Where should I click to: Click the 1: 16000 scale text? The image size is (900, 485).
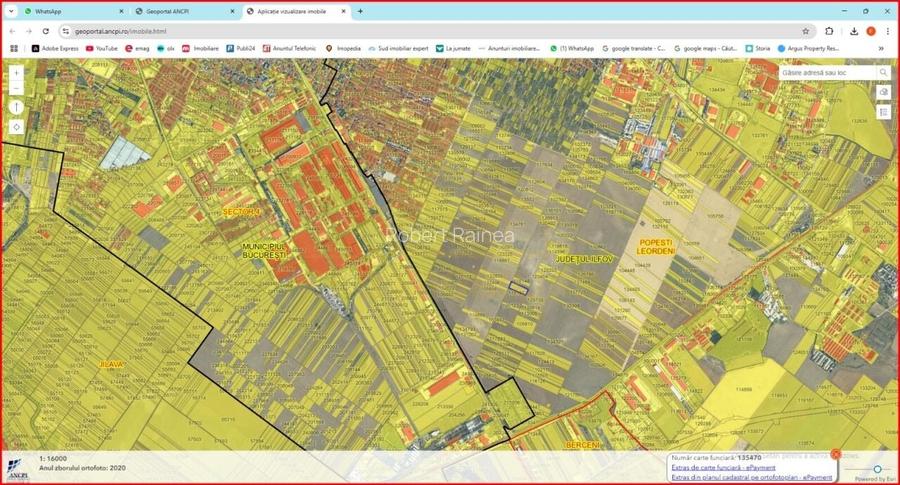pyautogui.click(x=53, y=459)
